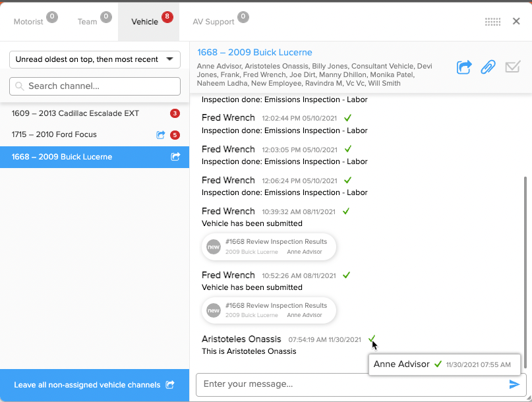Image resolution: width=532 pixels, height=402 pixels.
Task: Click the 10:39:32 AM 08/11/2021 timestamp
Action: click(299, 212)
